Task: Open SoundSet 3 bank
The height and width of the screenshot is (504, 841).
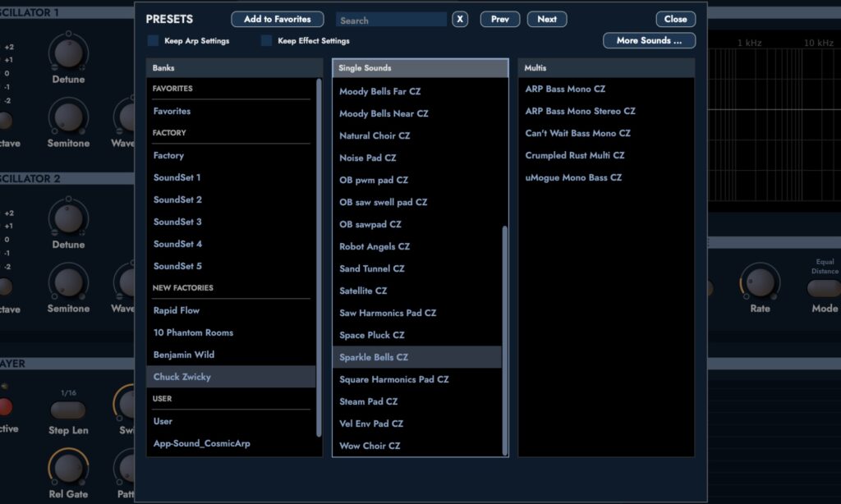Action: click(231, 222)
